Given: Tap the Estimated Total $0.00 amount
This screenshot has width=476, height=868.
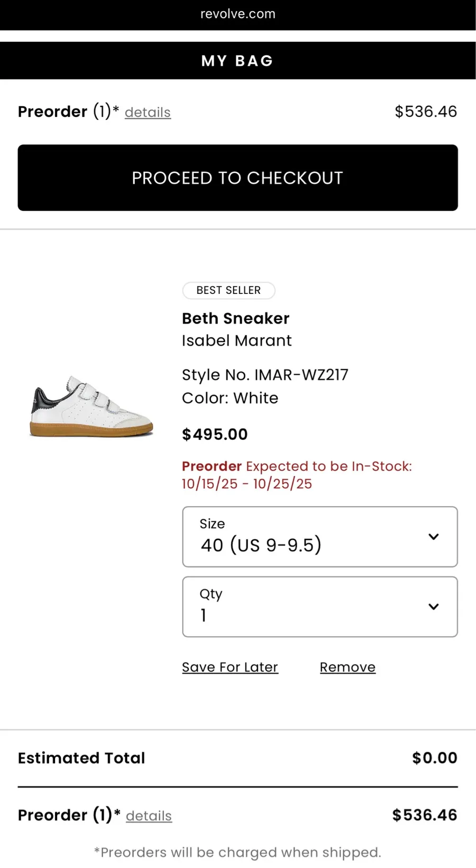Looking at the screenshot, I should pos(435,758).
